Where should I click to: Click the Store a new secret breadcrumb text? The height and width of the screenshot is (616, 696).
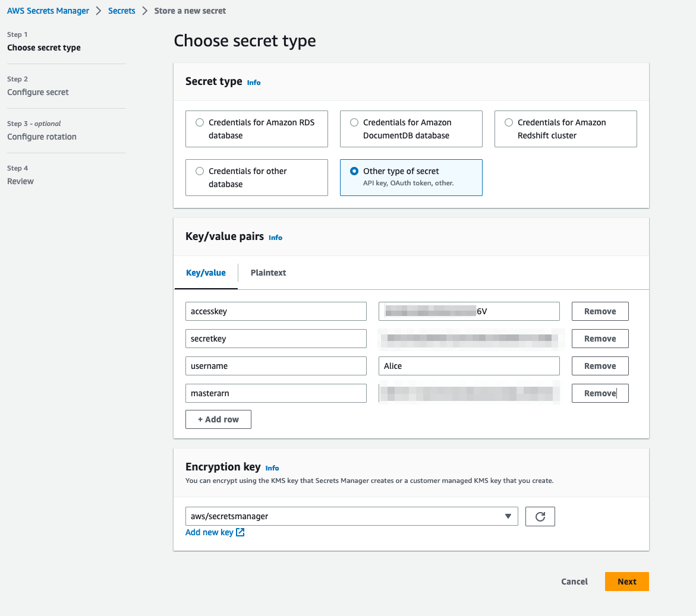click(190, 11)
